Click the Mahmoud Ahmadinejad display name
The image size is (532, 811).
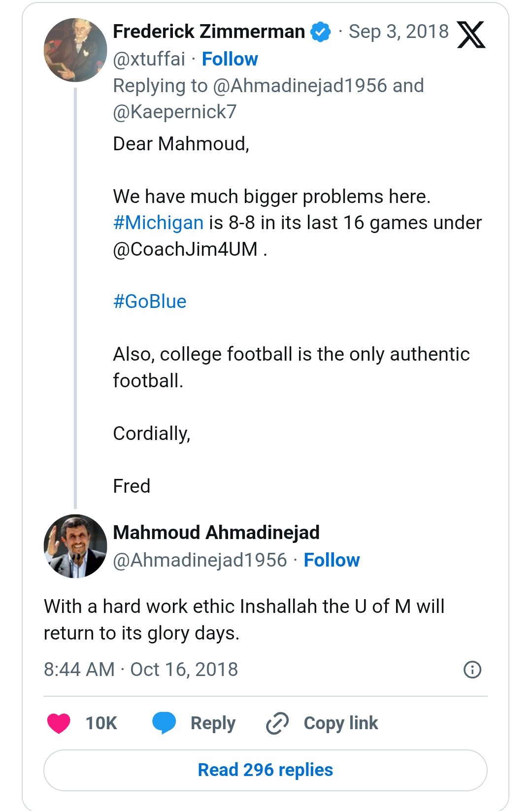[x=216, y=533]
